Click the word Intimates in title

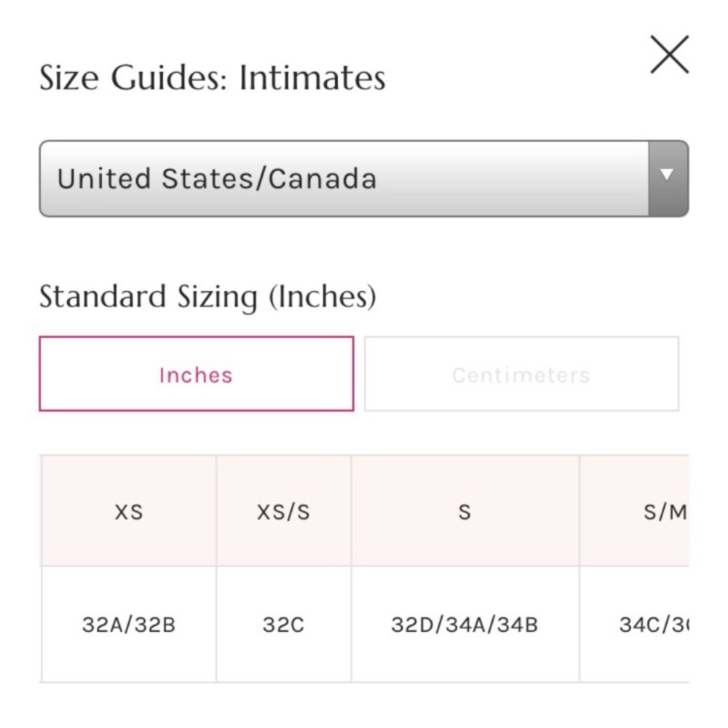tap(312, 78)
